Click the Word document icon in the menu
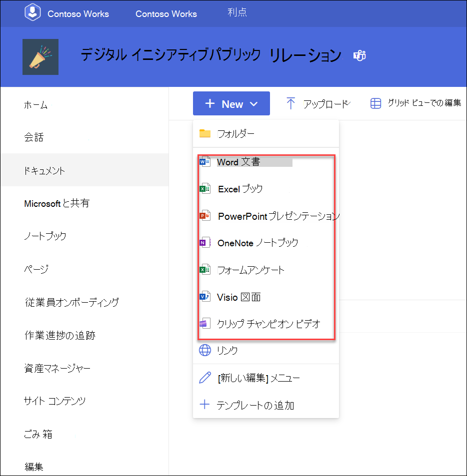The width and height of the screenshot is (467, 476). tap(205, 162)
